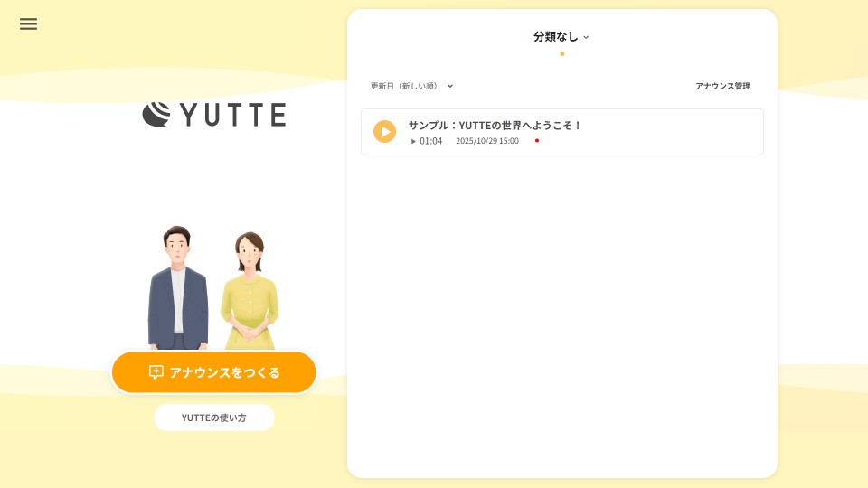Play the sample announcement with orange button
Image resolution: width=868 pixels, height=488 pixels.
[384, 132]
